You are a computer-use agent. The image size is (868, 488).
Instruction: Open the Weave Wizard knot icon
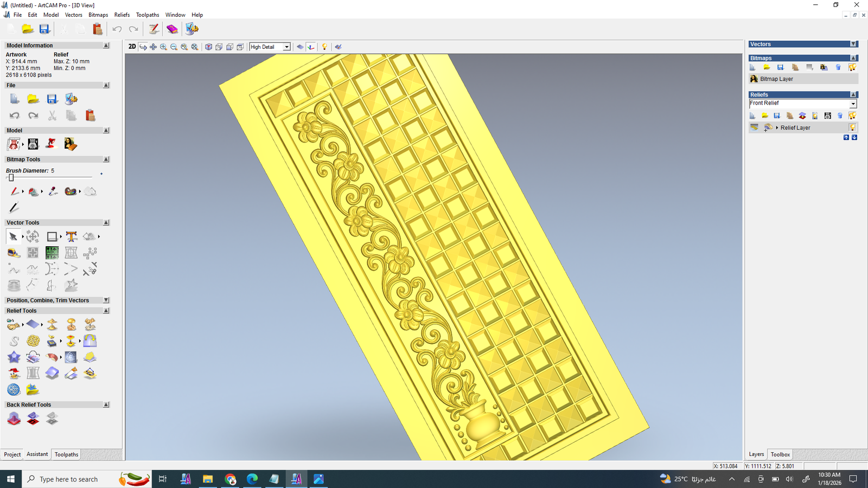click(x=33, y=341)
